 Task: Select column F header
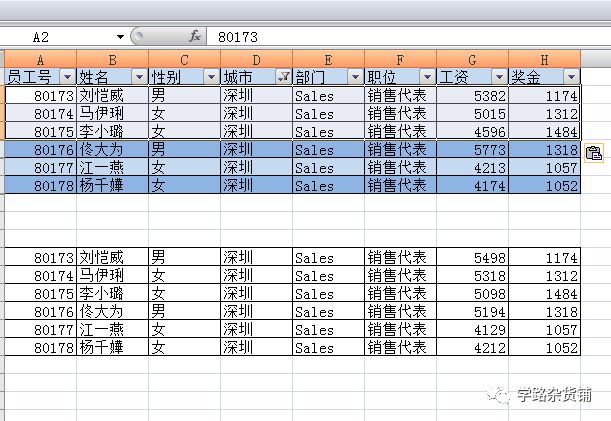click(x=401, y=60)
